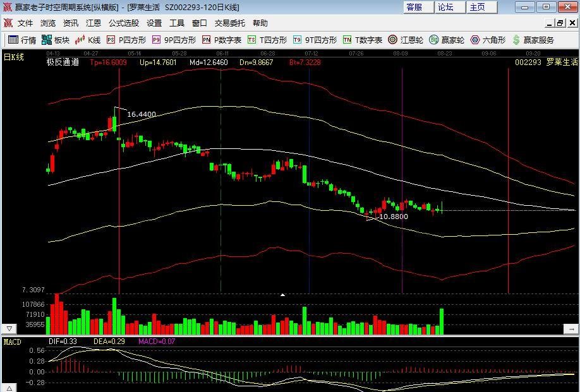
Task: Open the 文件 menu
Action: 25,23
